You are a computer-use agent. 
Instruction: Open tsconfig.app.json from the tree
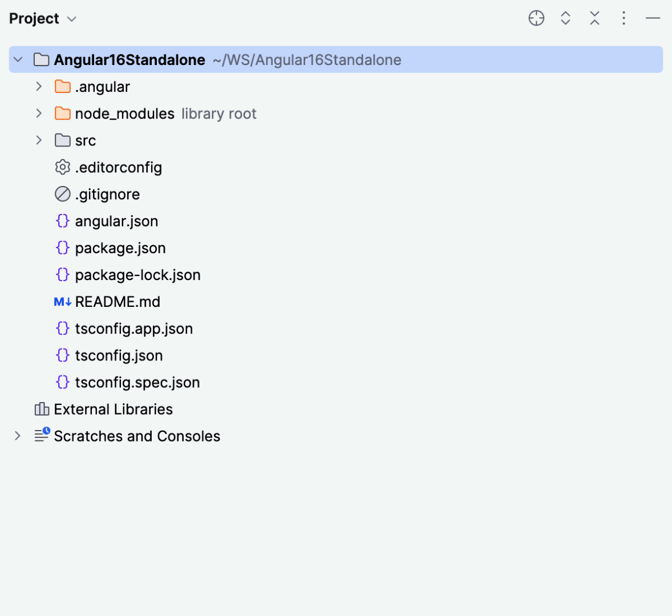[133, 329]
